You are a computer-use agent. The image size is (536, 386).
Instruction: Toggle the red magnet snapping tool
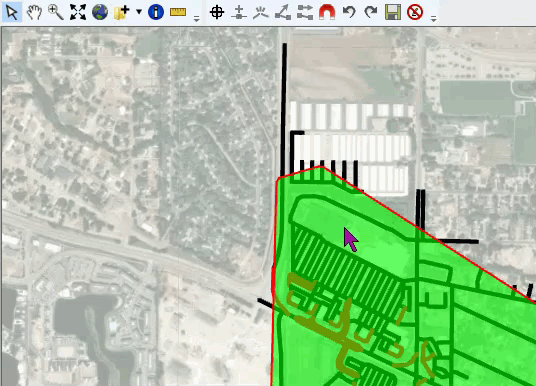click(327, 12)
